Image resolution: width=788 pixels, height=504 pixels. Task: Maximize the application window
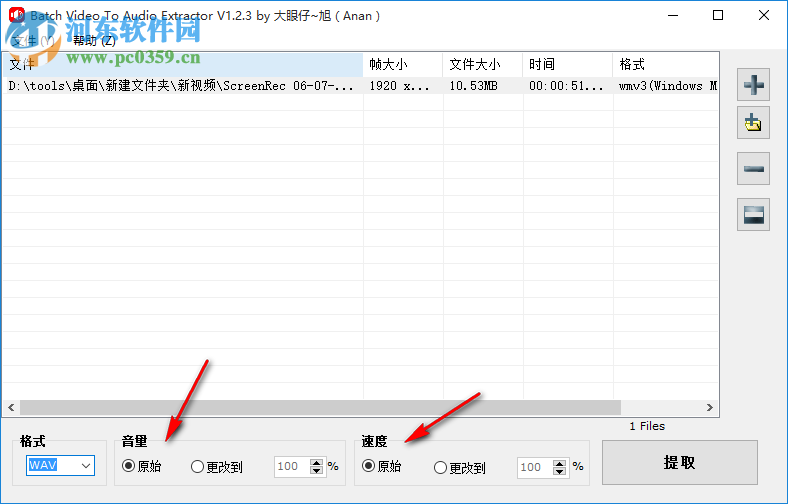click(x=718, y=15)
